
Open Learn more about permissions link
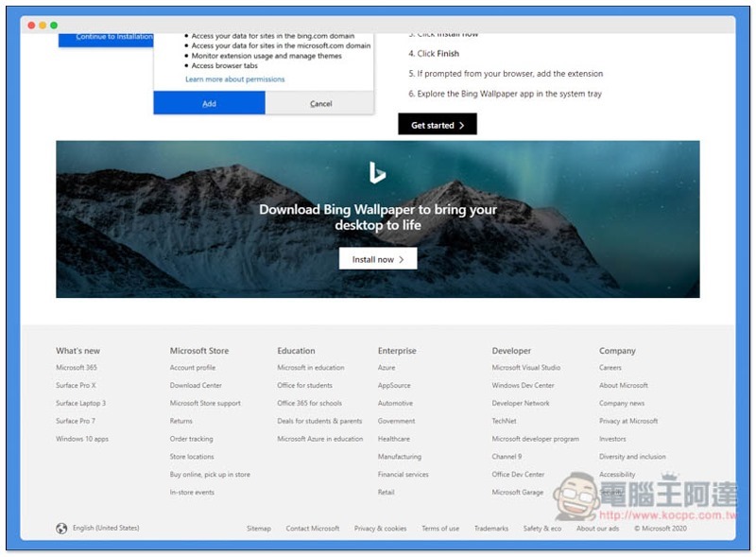click(x=234, y=79)
